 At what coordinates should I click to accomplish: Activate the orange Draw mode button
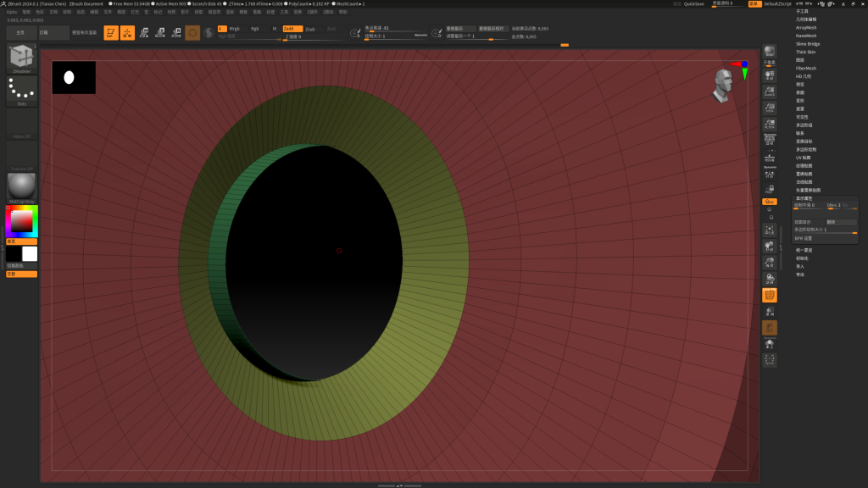tap(127, 33)
